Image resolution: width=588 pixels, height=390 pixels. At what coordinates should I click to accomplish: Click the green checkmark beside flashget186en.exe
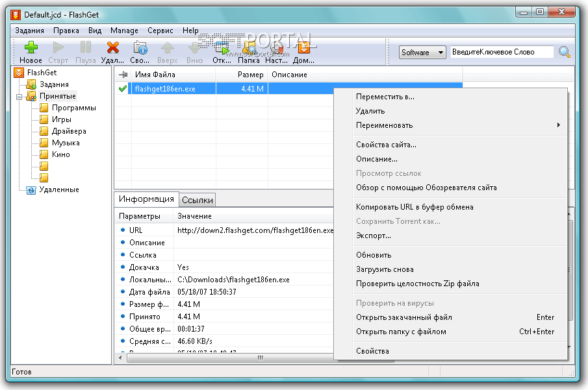(123, 89)
